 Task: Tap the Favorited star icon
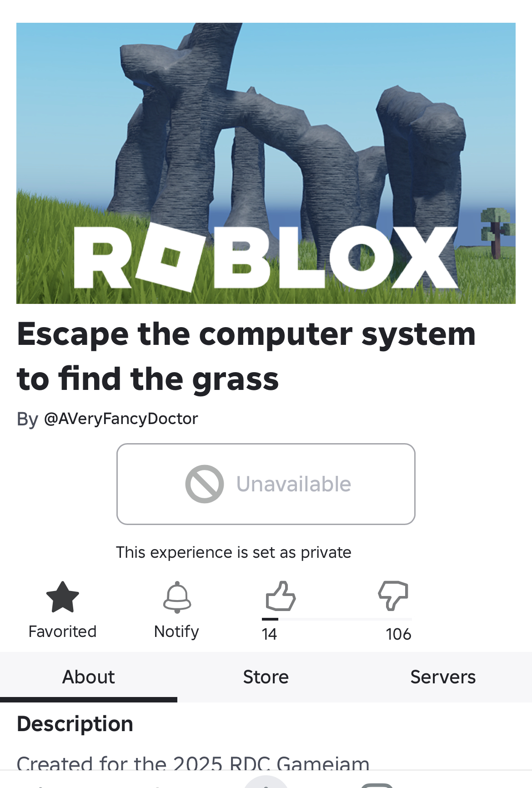click(63, 597)
